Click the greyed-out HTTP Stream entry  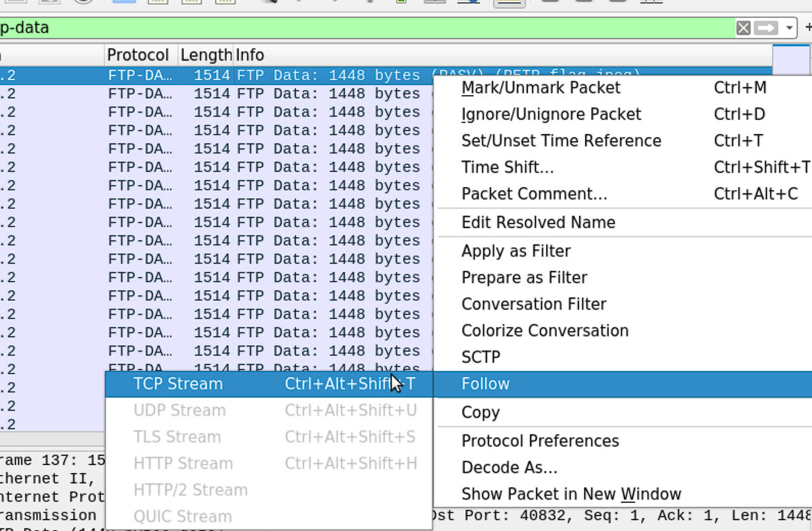point(269,463)
